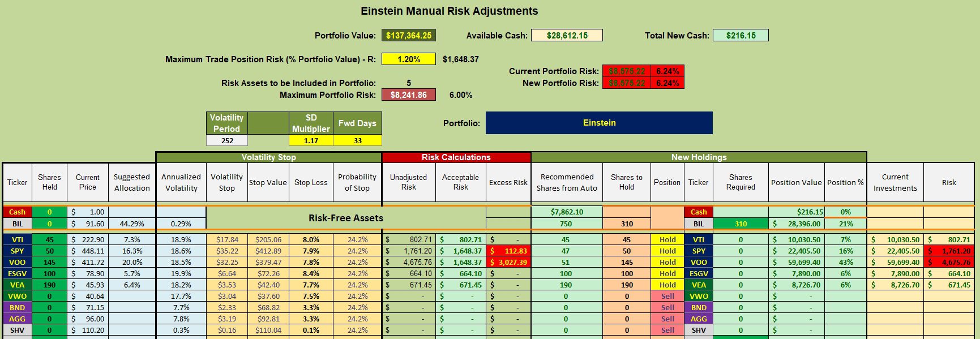Image resolution: width=980 pixels, height=339 pixels.
Task: Select the Annualized Volatility column header
Action: pyautogui.click(x=181, y=182)
